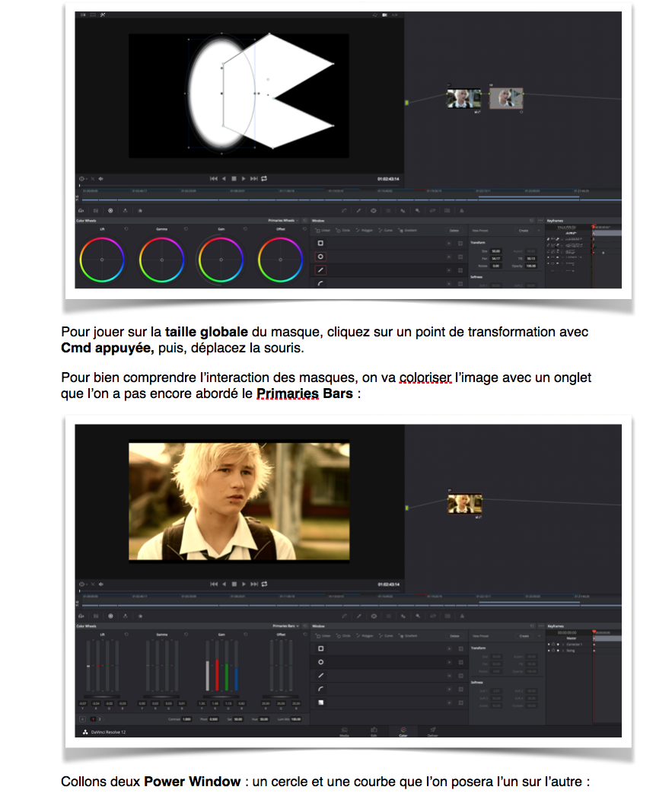This screenshot has width=672, height=809.
Task: Select the node thumbnail in the node graph
Action: (466, 504)
